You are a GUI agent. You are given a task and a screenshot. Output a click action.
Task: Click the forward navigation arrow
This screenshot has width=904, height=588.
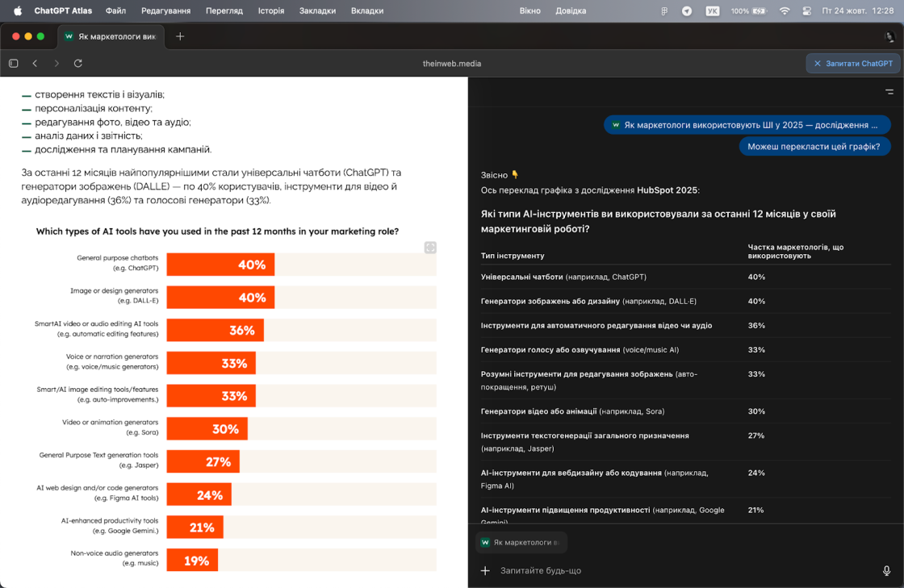[56, 63]
